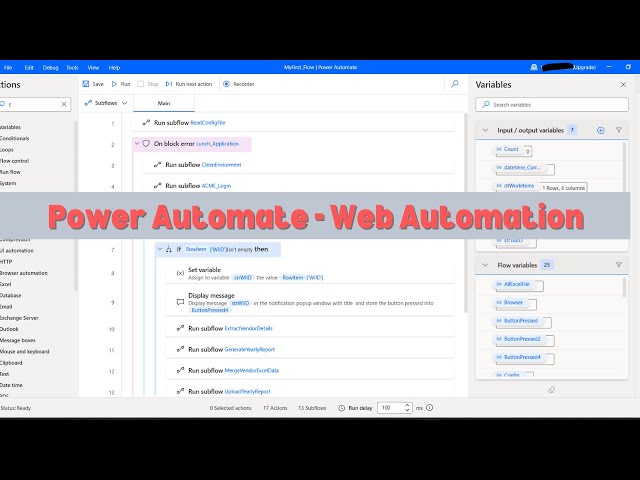Open the Tools menu
The image size is (640, 480).
(72, 67)
